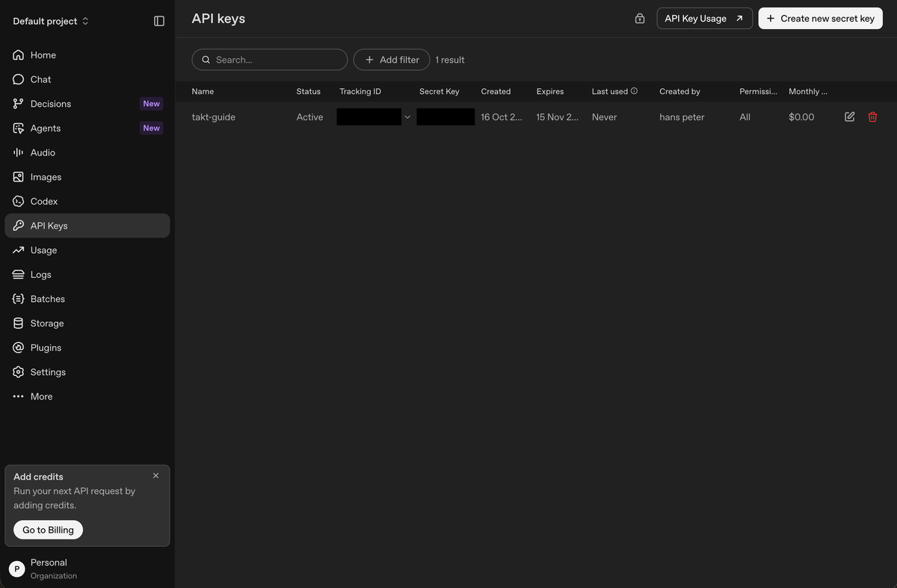Click the Home house icon
This screenshot has height=588, width=897.
pyautogui.click(x=19, y=55)
